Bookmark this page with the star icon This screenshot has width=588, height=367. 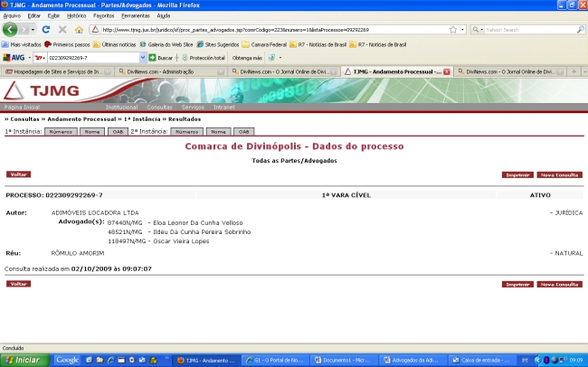(x=453, y=29)
